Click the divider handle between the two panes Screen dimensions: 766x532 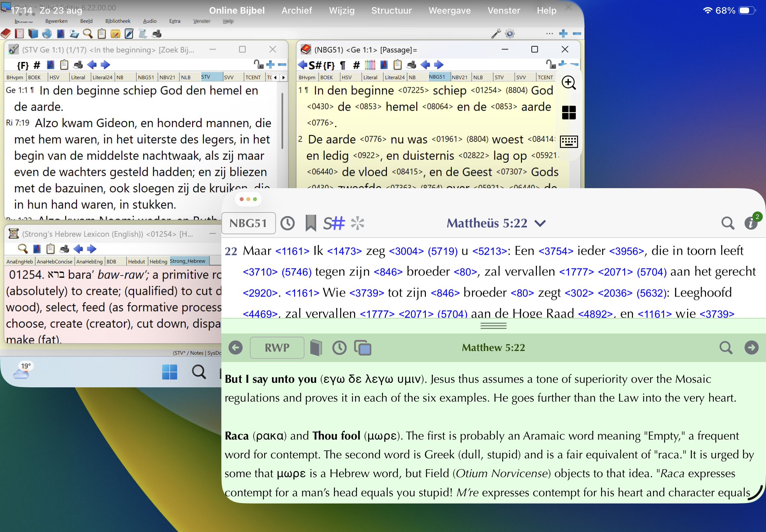coord(494,326)
